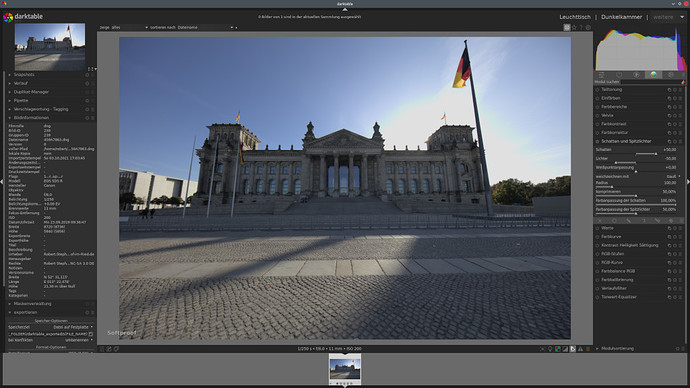690x388 pixels.
Task: Enable the Einfärben module
Action: point(598,99)
